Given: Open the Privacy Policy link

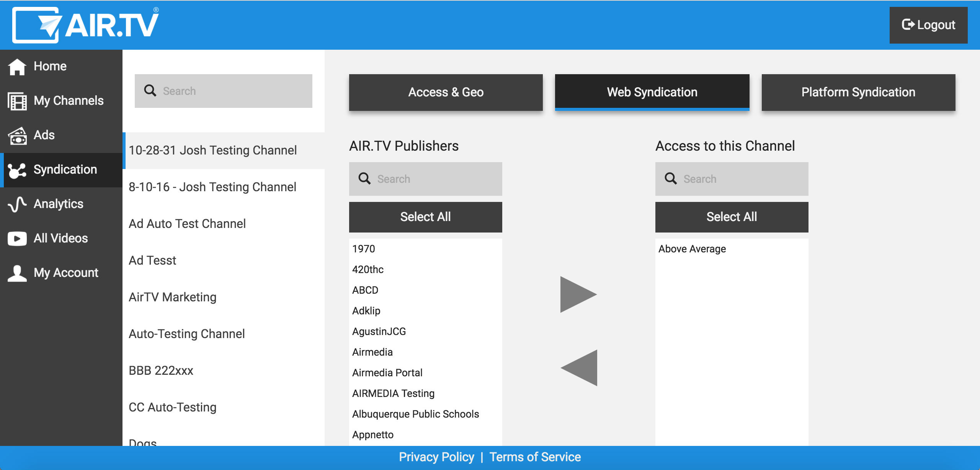Looking at the screenshot, I should [436, 457].
